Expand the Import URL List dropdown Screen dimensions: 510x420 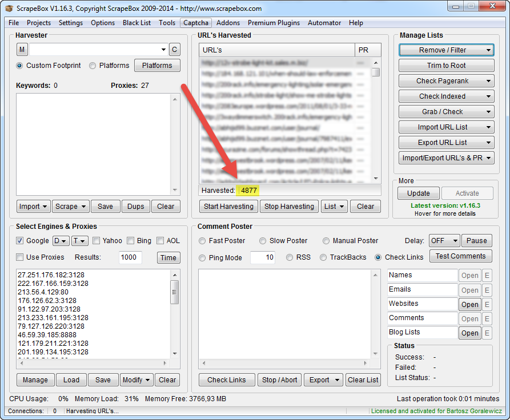[x=446, y=127]
